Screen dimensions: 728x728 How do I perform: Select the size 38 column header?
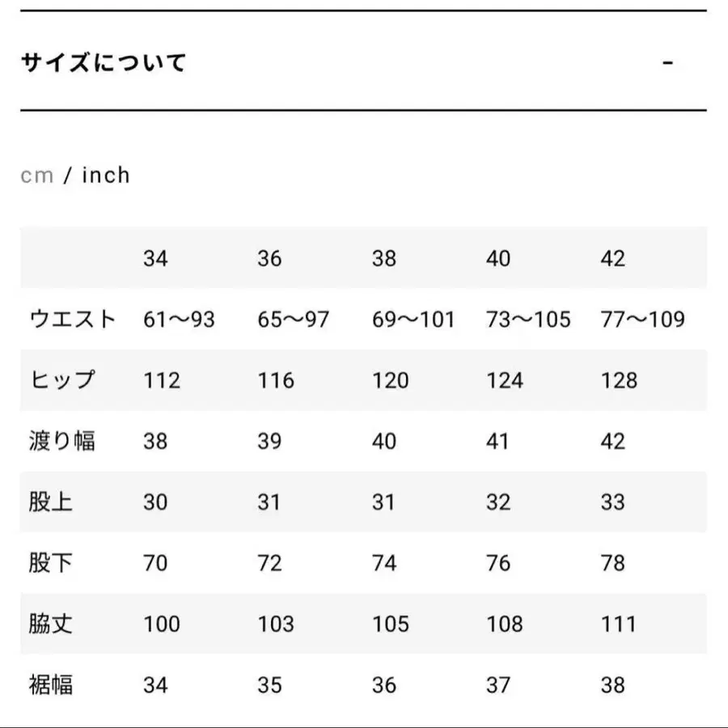tap(384, 259)
